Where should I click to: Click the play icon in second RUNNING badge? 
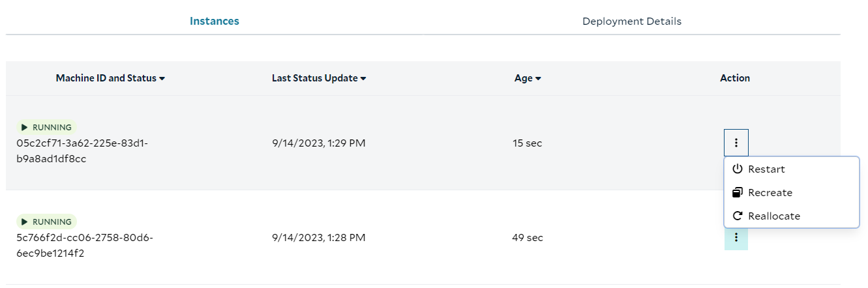click(25, 222)
